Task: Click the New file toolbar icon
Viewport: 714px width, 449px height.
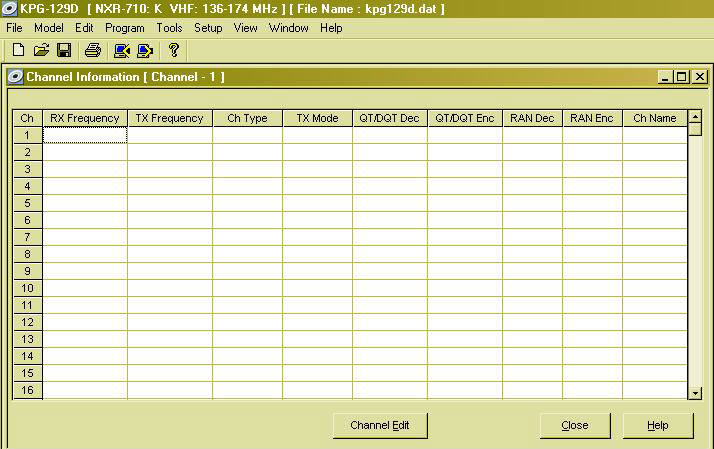Action: pyautogui.click(x=18, y=50)
